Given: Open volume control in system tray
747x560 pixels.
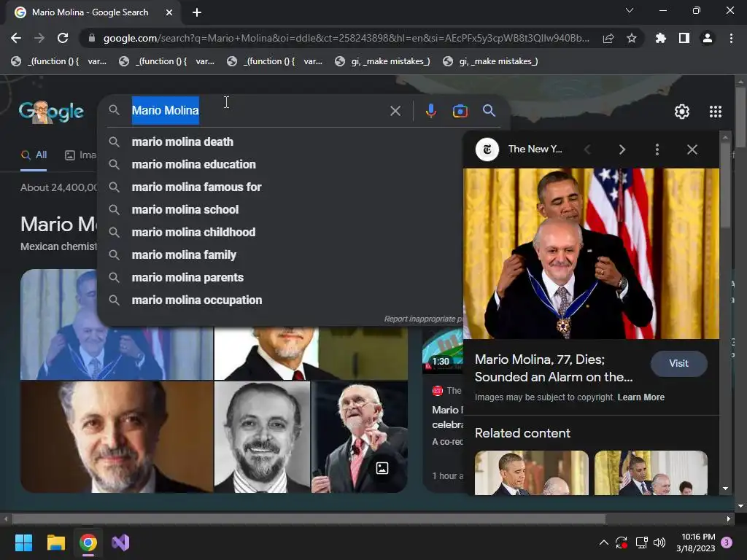Looking at the screenshot, I should pyautogui.click(x=659, y=542).
